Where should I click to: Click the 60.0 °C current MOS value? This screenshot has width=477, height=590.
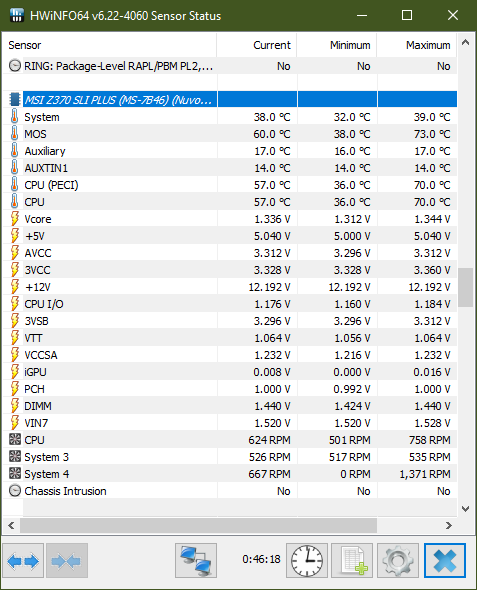tap(272, 134)
